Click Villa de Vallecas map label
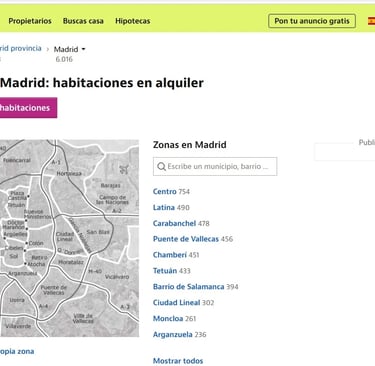Image resolution: width=375 pixels, height=366 pixels. click(83, 318)
